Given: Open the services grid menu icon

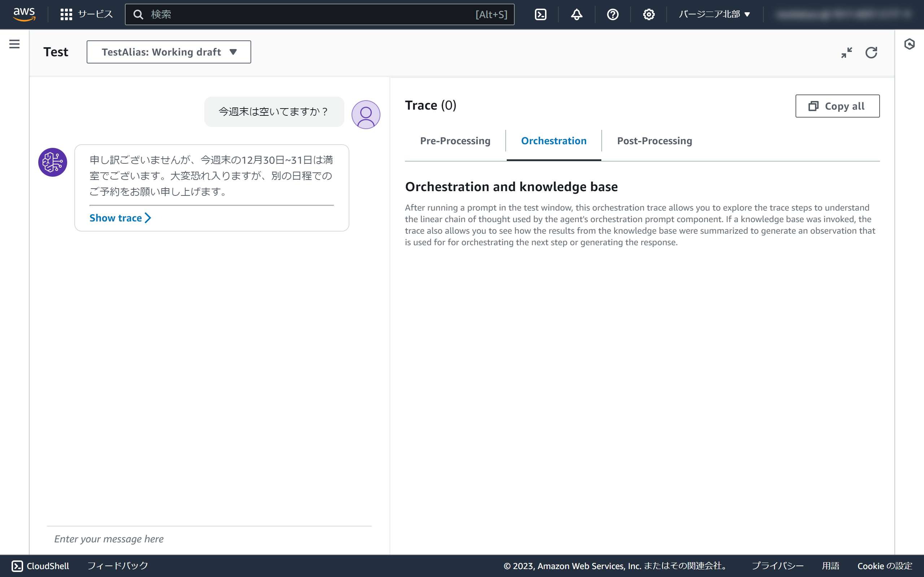Looking at the screenshot, I should (66, 14).
